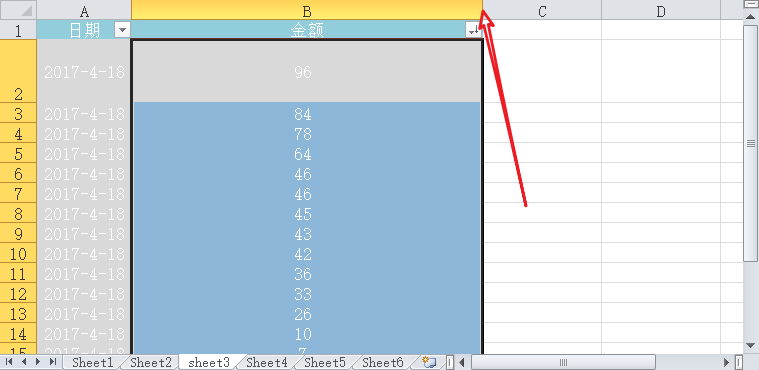Select row 11 header
Image resolution: width=759 pixels, height=370 pixels.
click(x=18, y=273)
